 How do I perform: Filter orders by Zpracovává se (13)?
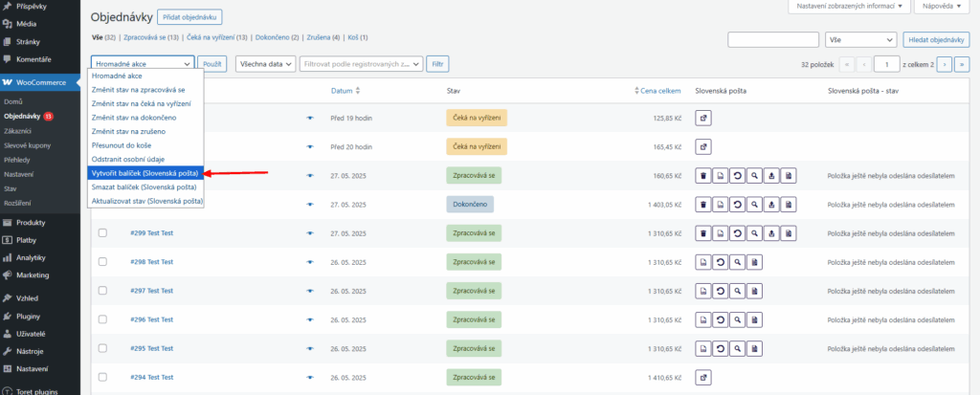[151, 37]
